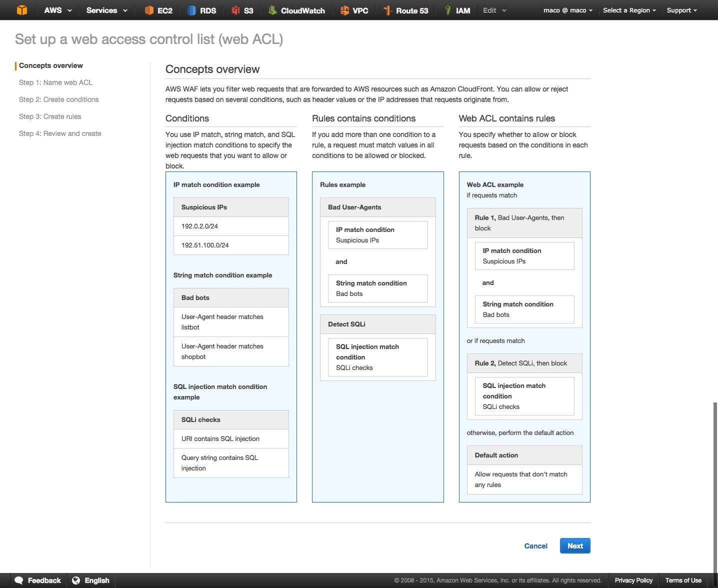Click the Route 53 service icon
Viewport: 718px width, 588px height.
point(387,10)
